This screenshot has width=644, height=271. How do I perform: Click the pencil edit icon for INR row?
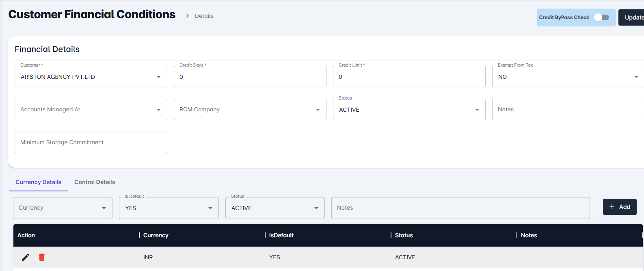coord(26,257)
